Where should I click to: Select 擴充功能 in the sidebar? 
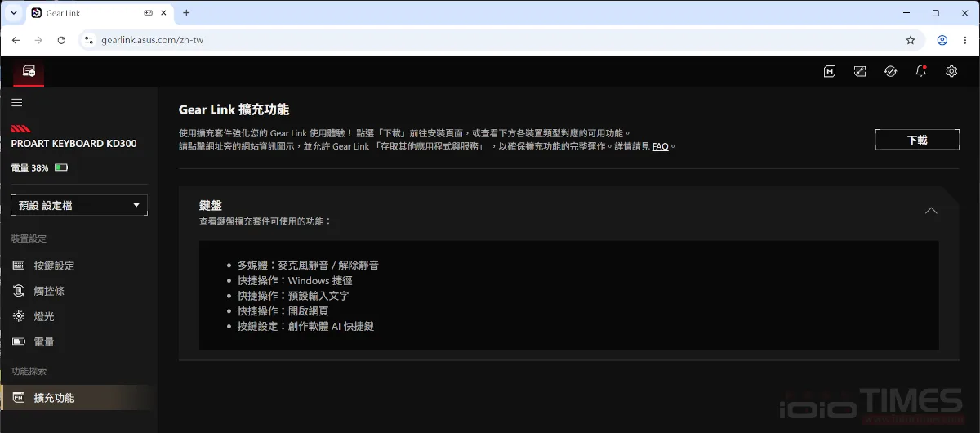tap(78, 398)
